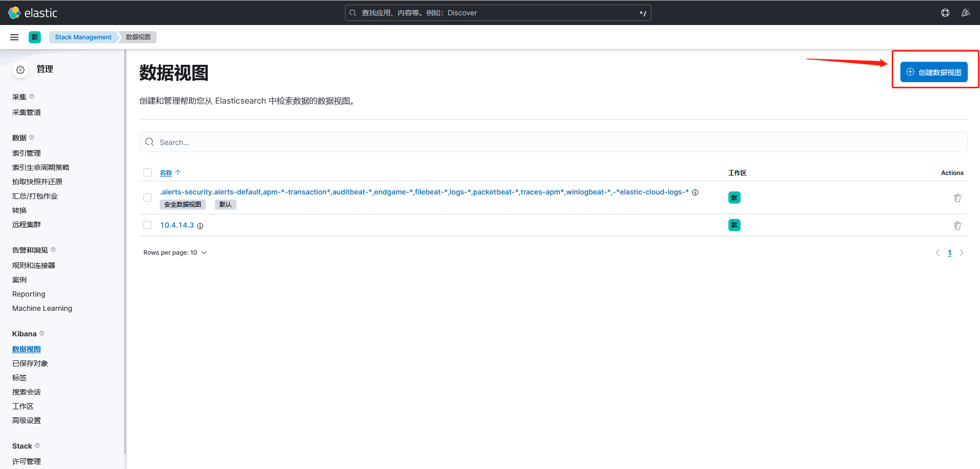Delete the .alerts-security data view row
980x469 pixels.
[958, 198]
